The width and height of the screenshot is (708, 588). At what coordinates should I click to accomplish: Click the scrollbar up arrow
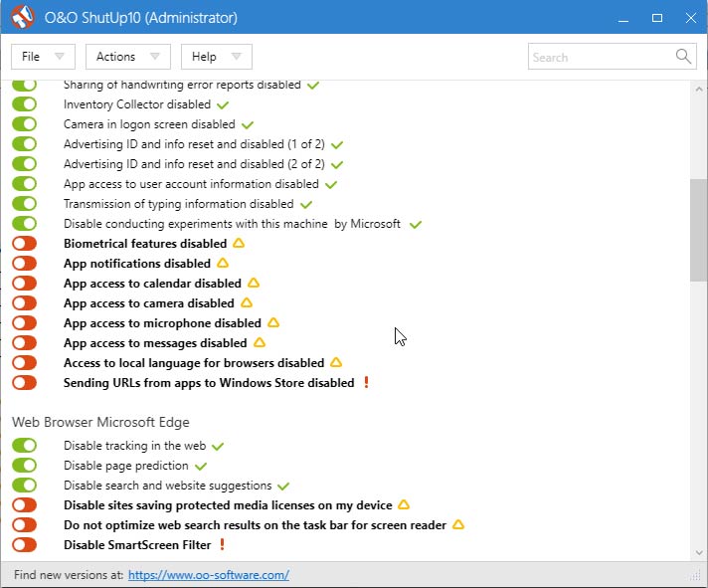pos(699,90)
